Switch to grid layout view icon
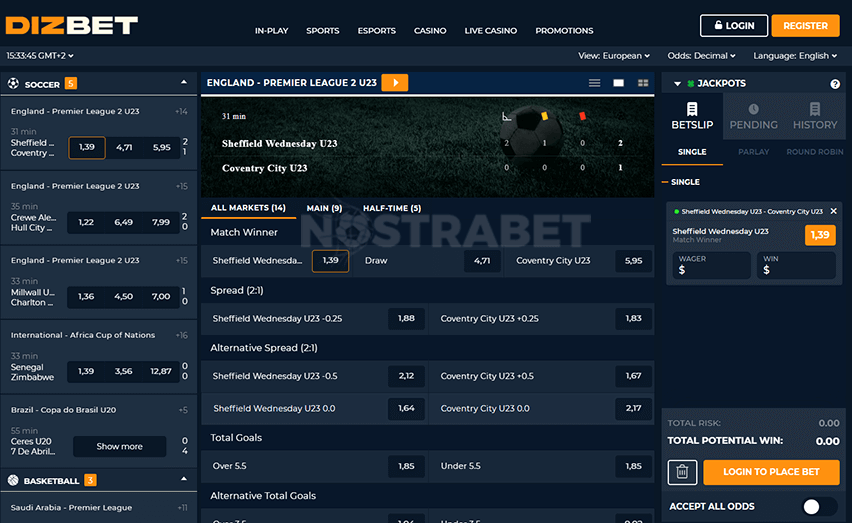The image size is (852, 523). (x=643, y=83)
